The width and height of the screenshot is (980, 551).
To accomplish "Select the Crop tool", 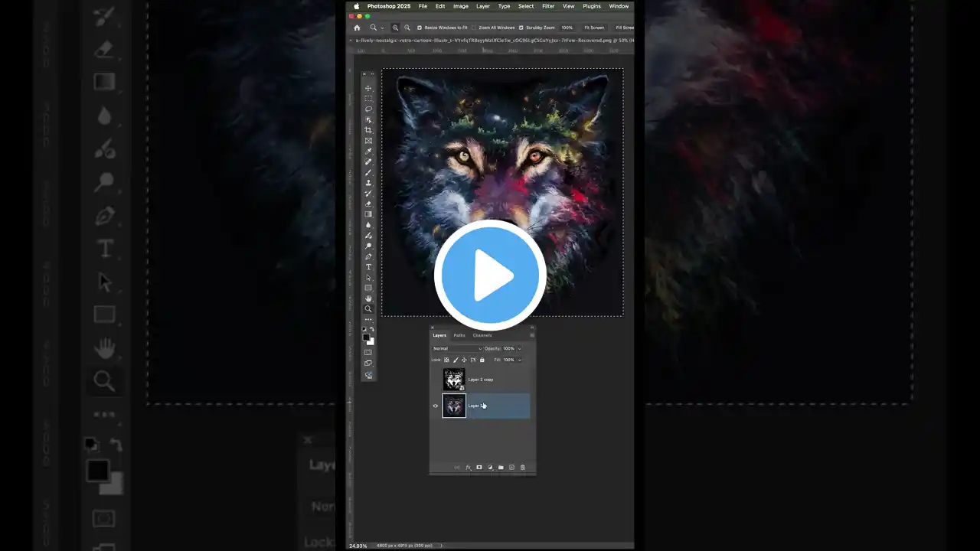I will pyautogui.click(x=368, y=130).
